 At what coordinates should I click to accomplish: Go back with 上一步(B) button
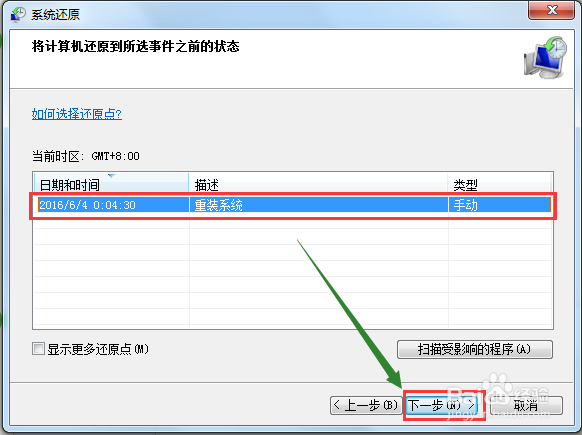(x=365, y=405)
